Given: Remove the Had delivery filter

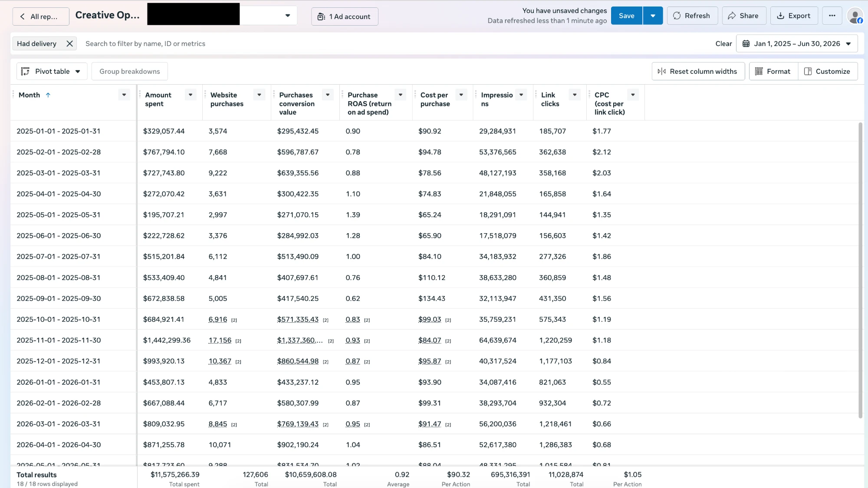Looking at the screenshot, I should coord(69,43).
